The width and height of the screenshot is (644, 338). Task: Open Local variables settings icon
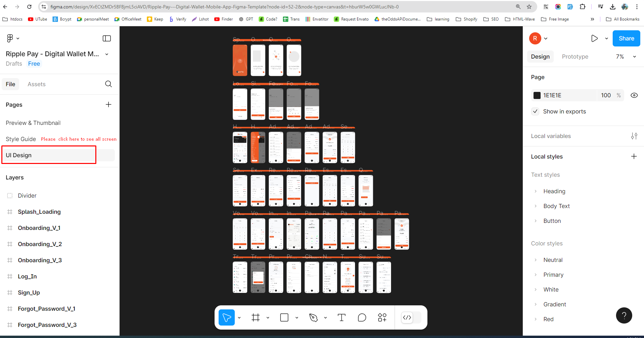pyautogui.click(x=634, y=136)
